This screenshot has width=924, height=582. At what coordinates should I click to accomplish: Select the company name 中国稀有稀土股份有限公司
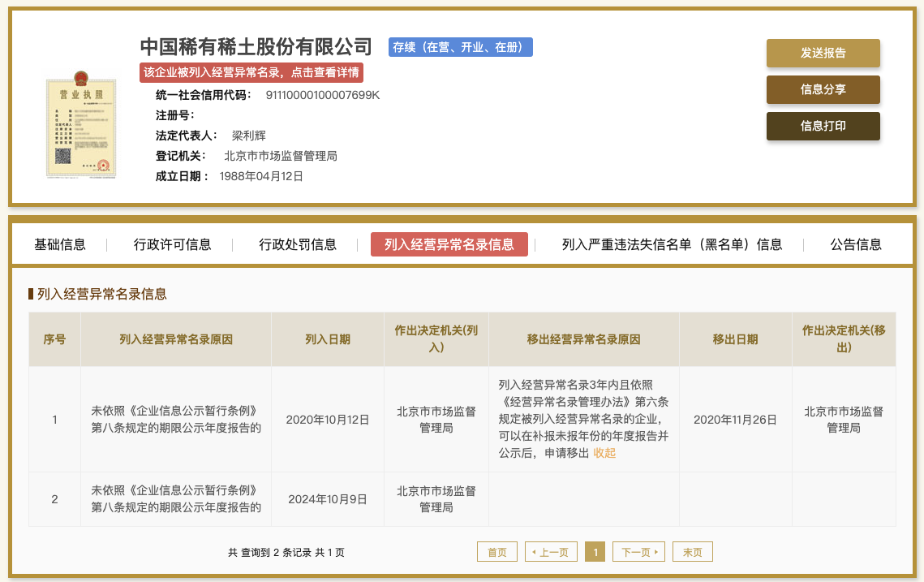[x=256, y=46]
